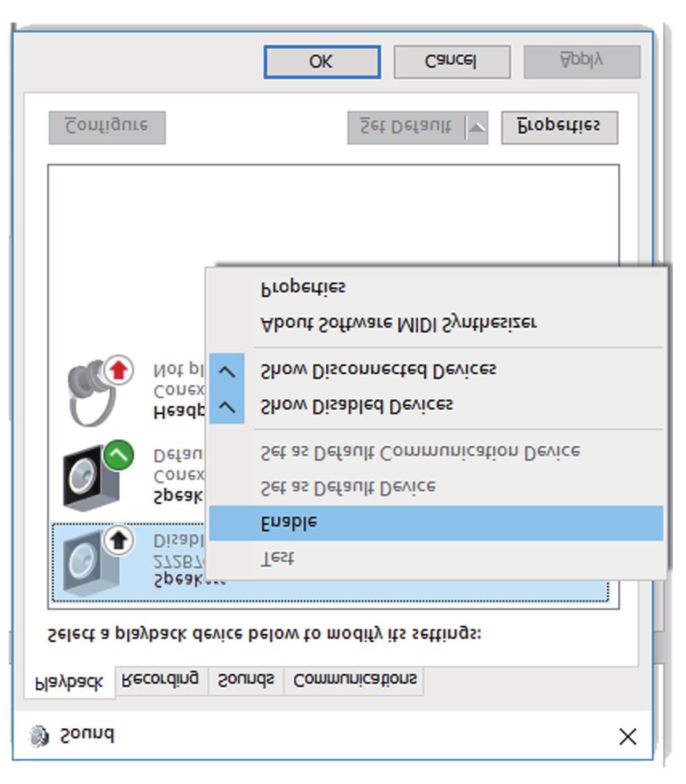The width and height of the screenshot is (686, 784).
Task: Click the disabled Speakers list row
Action: 330,562
